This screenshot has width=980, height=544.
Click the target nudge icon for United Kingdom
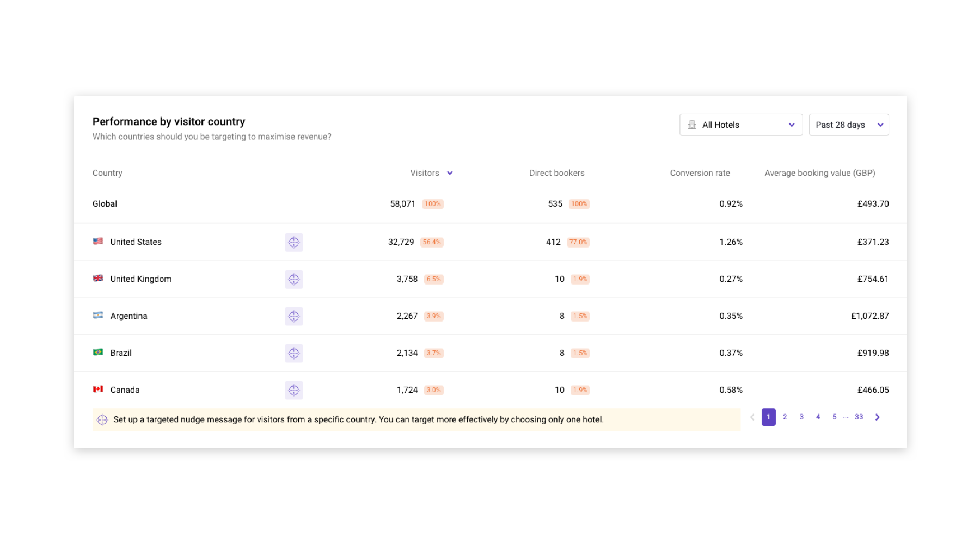click(293, 279)
